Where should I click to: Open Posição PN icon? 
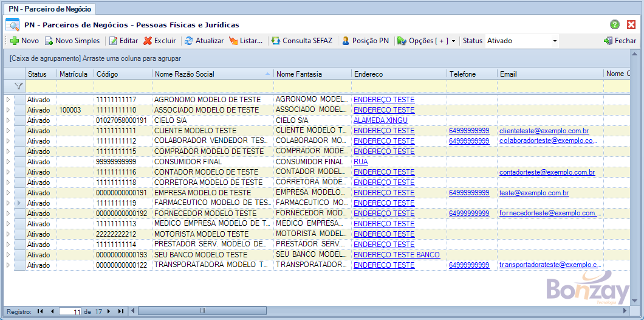point(346,41)
